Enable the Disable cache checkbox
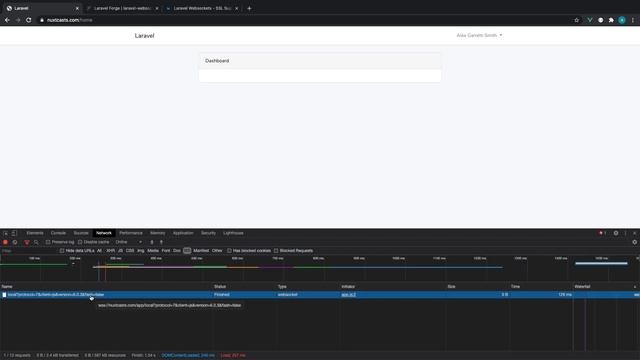640x360 pixels. [x=80, y=242]
